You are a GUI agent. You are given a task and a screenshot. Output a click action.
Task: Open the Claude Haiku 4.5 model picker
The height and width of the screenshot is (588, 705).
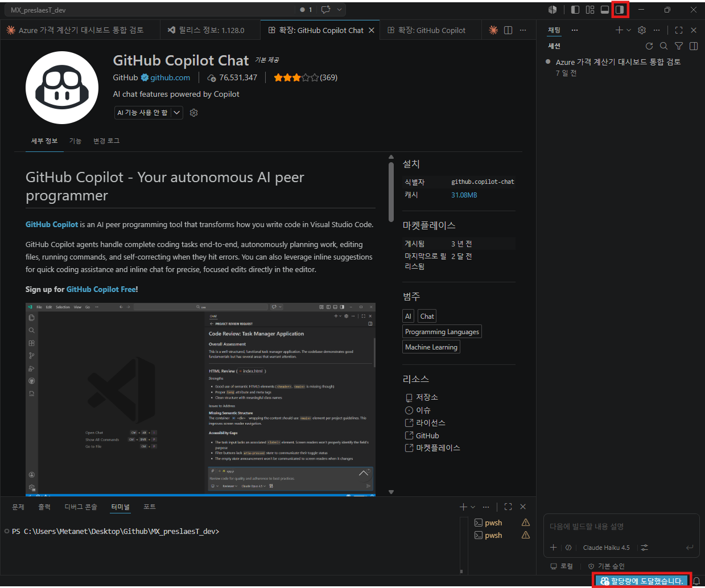[x=607, y=548]
